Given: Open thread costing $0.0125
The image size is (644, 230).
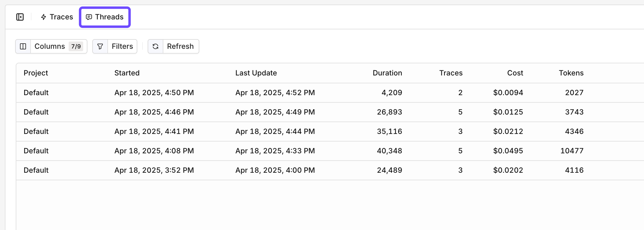Looking at the screenshot, I should coord(508,112).
